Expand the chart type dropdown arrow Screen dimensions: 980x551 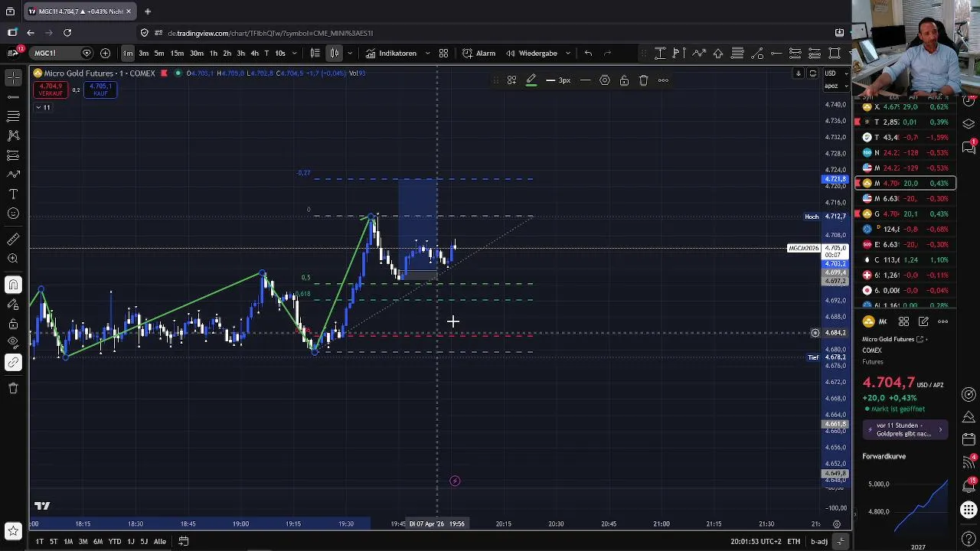[x=349, y=53]
